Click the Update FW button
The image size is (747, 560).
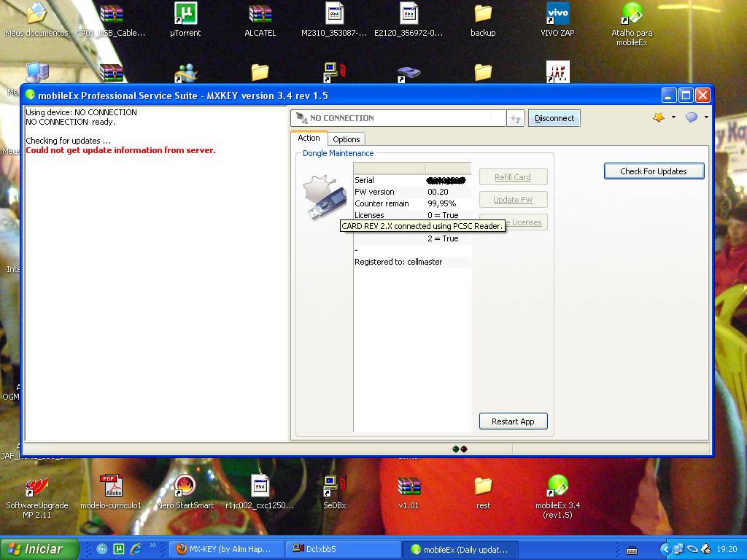coord(513,200)
